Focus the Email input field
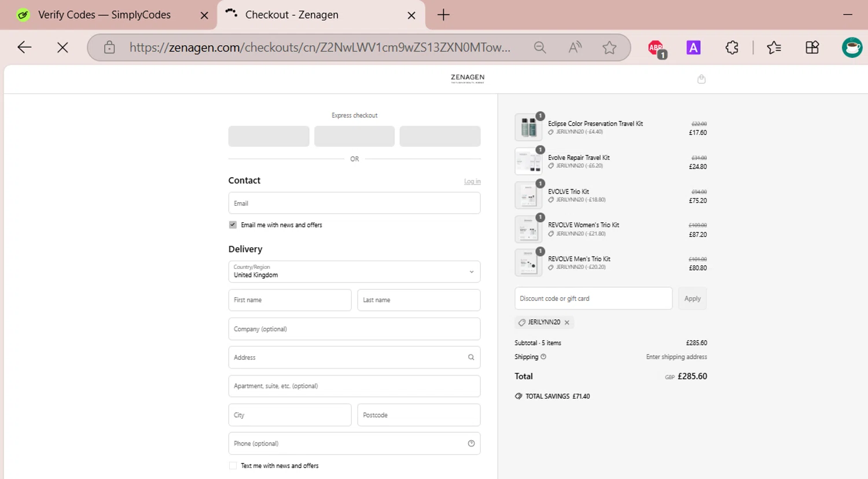The image size is (868, 479). pos(354,203)
